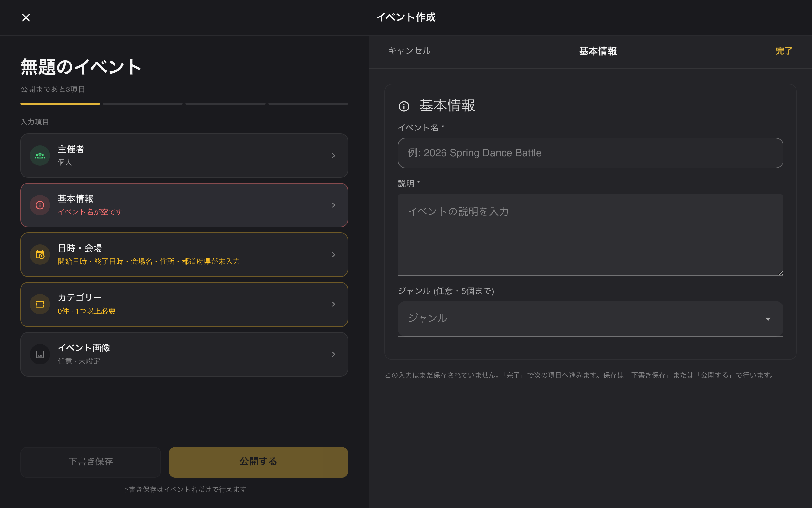Select the イベント画像 item title
This screenshot has height=508, width=812.
84,348
